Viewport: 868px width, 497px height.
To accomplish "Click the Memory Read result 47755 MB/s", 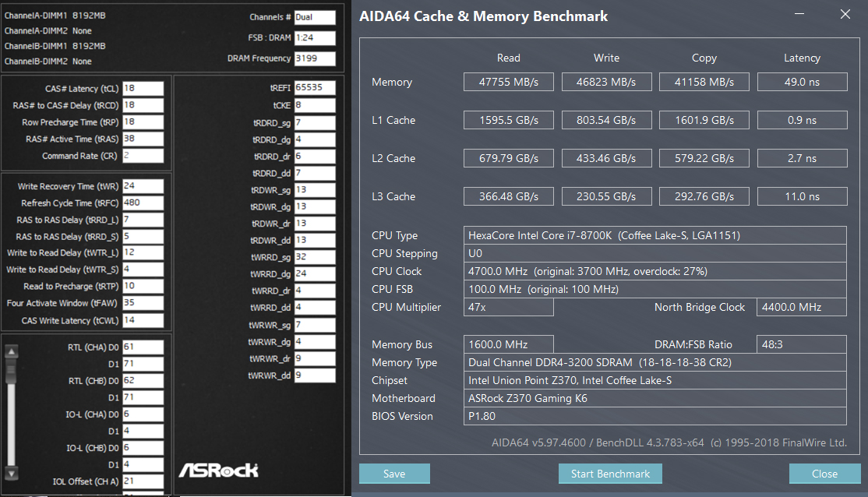I will 508,82.
